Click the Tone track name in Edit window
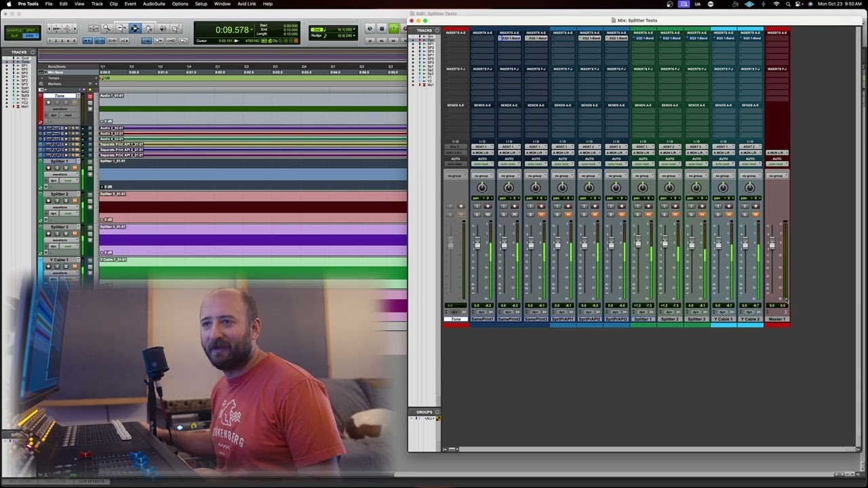 click(x=60, y=96)
